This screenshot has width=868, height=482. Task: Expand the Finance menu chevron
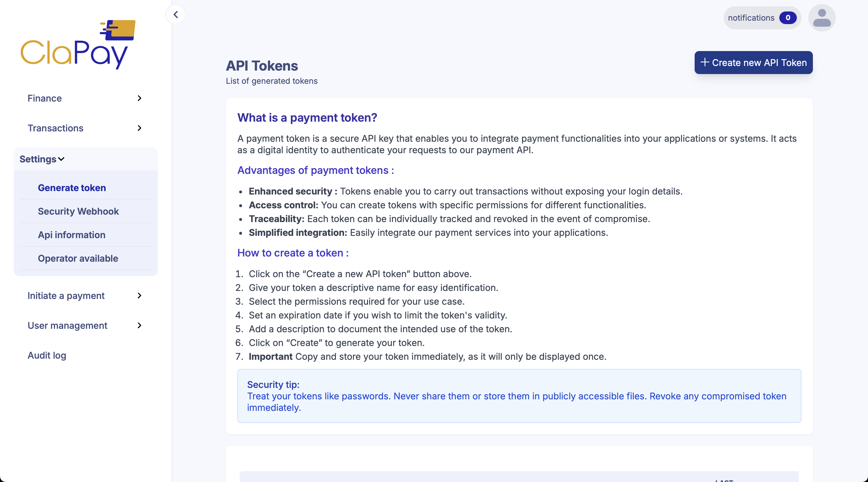coord(139,98)
